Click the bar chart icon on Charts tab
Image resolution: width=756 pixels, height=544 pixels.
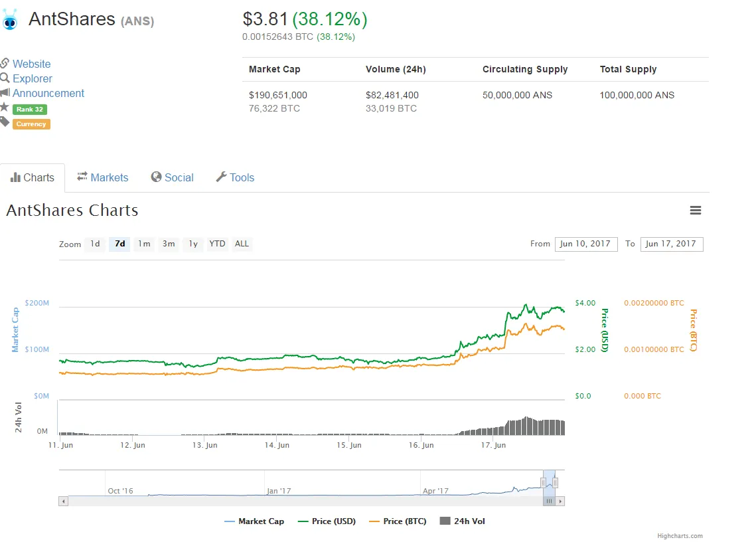15,177
